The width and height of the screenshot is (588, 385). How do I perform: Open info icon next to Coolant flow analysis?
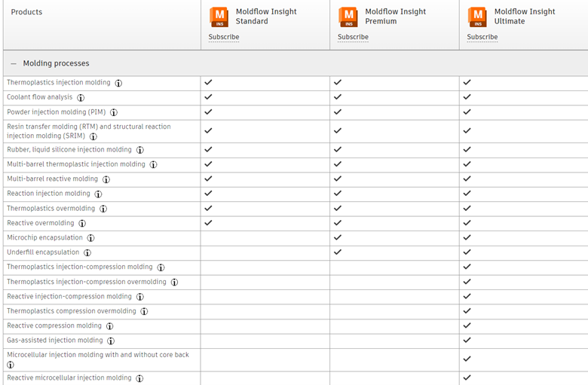coord(81,98)
